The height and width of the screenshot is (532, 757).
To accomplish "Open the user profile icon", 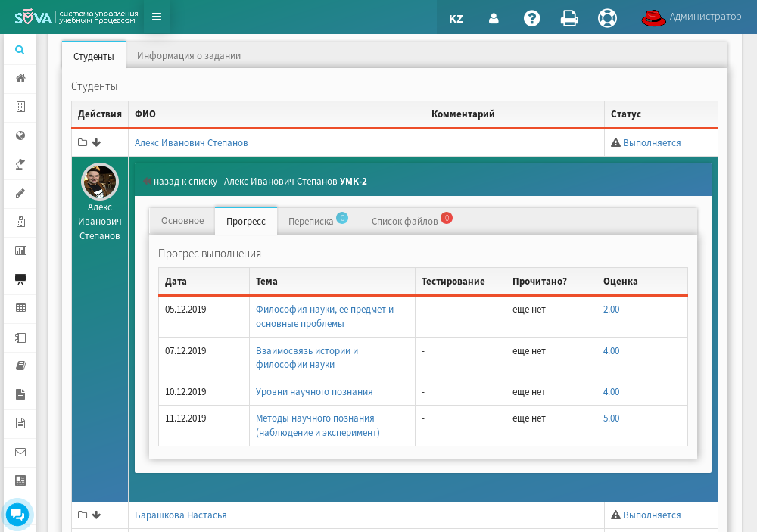I will pos(494,18).
